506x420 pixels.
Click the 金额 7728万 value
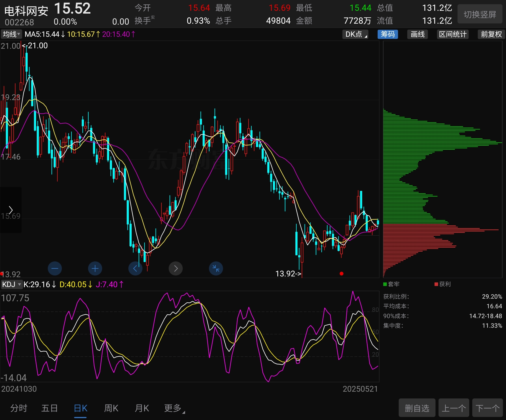(x=357, y=21)
